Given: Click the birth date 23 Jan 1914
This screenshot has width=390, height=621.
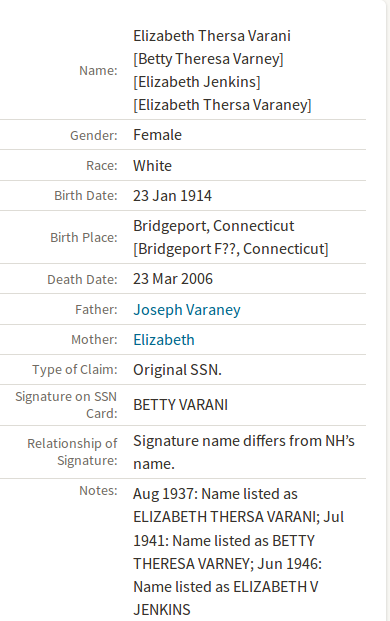Looking at the screenshot, I should pyautogui.click(x=173, y=196).
